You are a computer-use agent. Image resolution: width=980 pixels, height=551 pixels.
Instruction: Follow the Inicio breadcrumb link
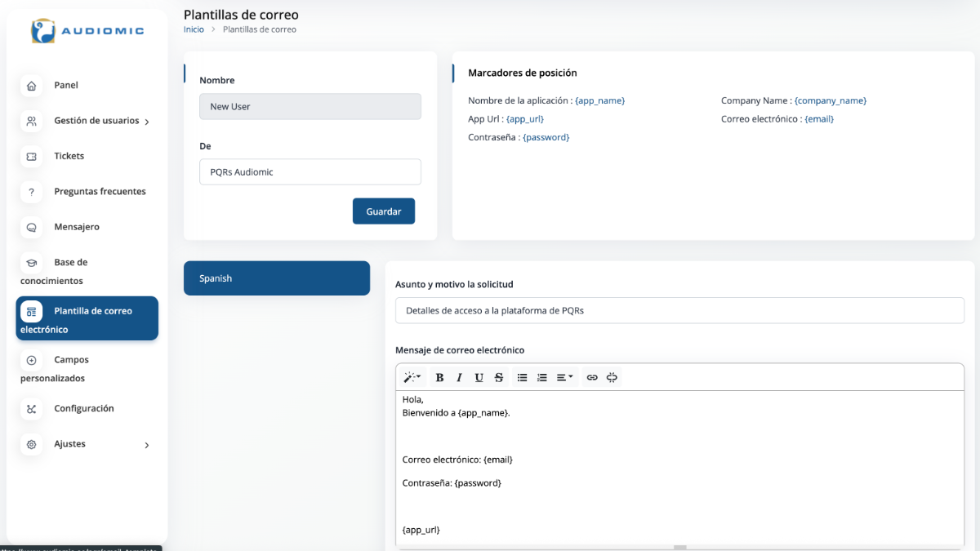click(x=194, y=29)
